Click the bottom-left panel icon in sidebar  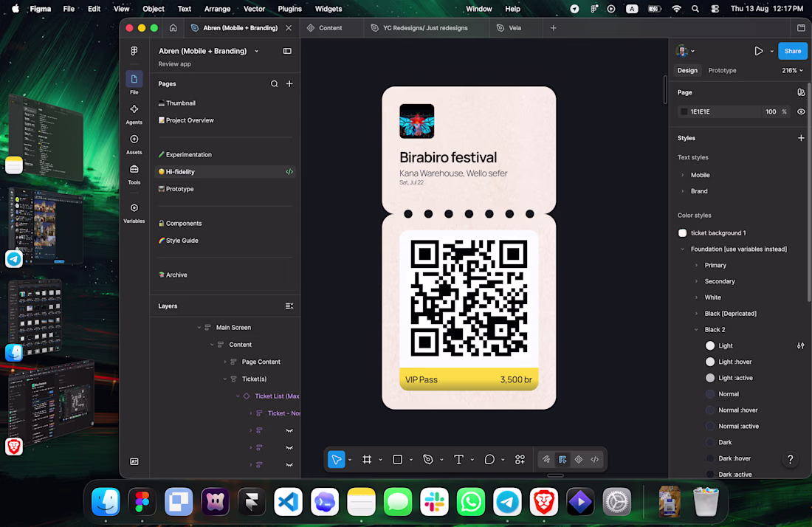[134, 461]
